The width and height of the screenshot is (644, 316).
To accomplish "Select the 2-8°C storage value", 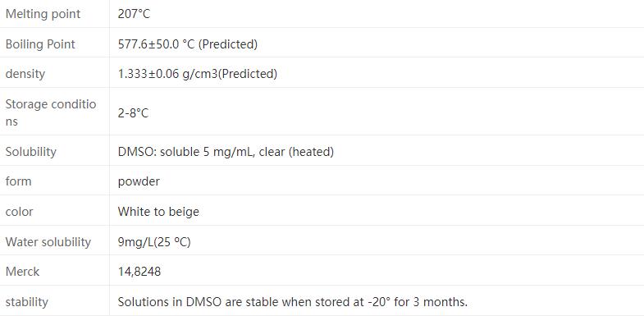I will tap(133, 113).
